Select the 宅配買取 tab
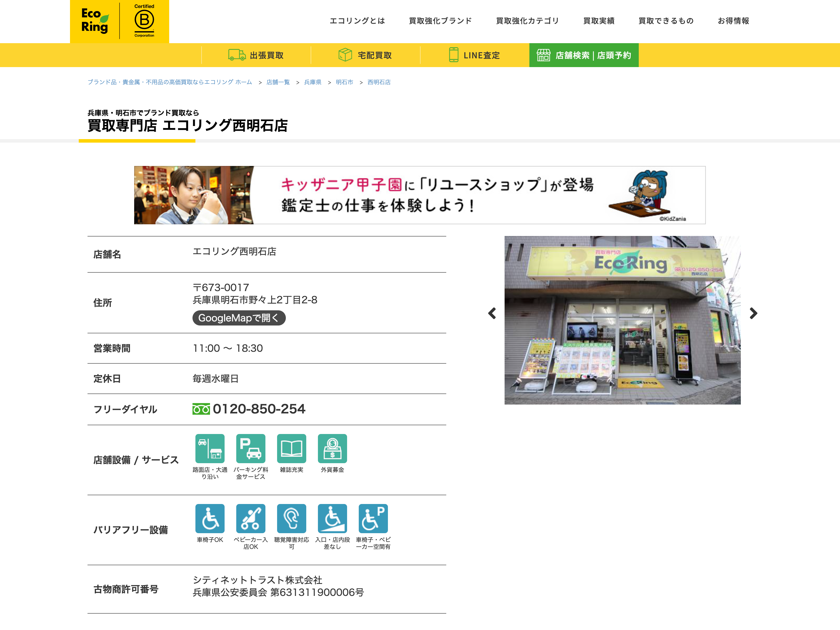 pyautogui.click(x=365, y=55)
